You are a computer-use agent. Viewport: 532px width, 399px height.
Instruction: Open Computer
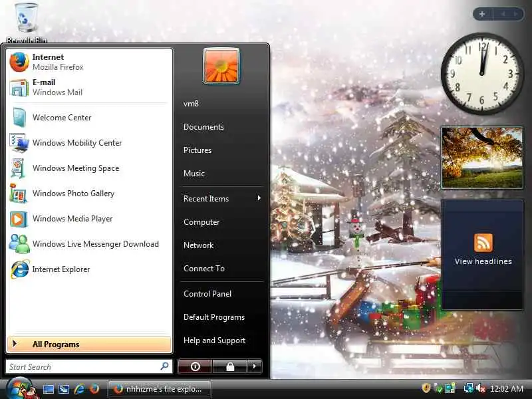222,222
